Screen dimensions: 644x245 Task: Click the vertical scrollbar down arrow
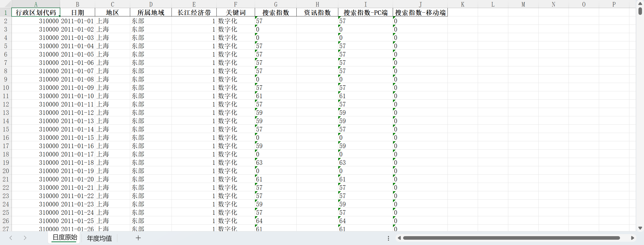tap(640, 228)
